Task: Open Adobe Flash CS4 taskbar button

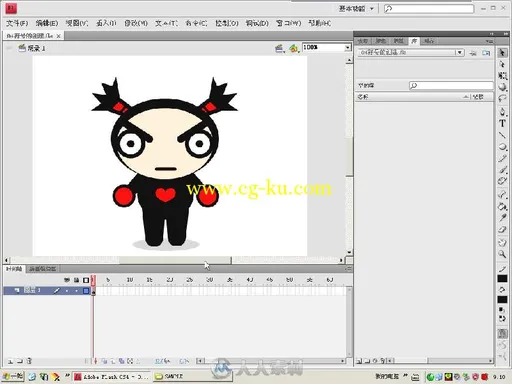Action: 112,377
